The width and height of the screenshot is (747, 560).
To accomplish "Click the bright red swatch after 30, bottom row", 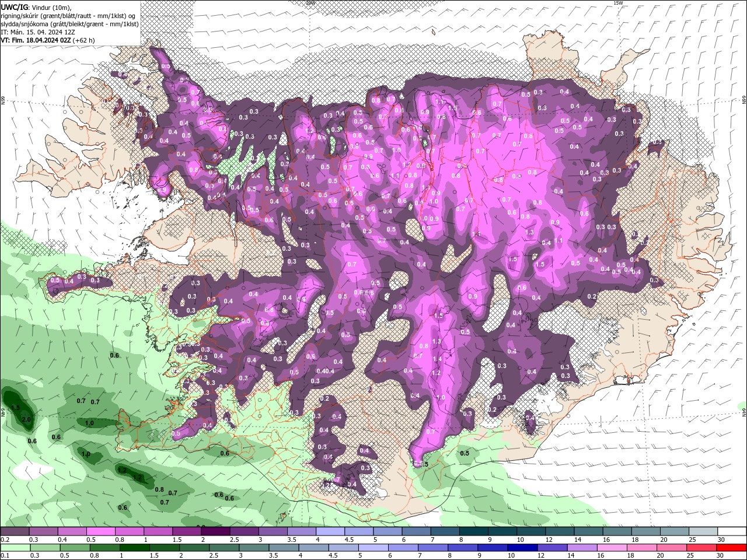I will [x=732, y=548].
